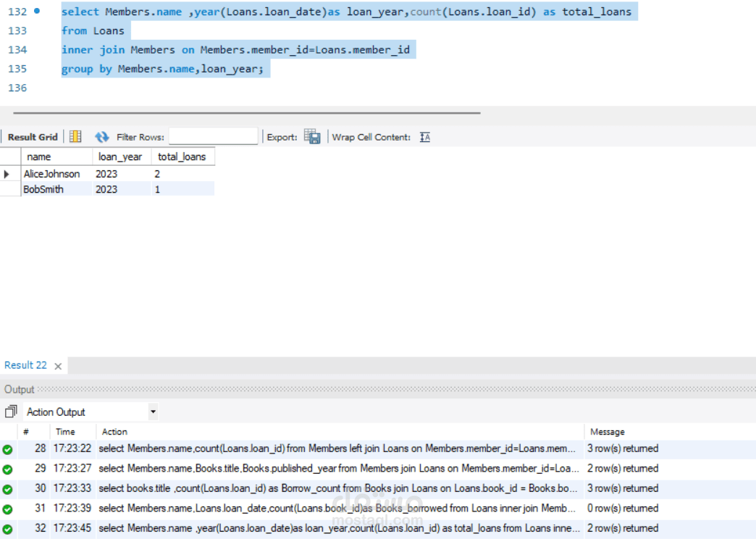Click row 28 '3 row(s) returned' message
This screenshot has width=756, height=539.
623,448
